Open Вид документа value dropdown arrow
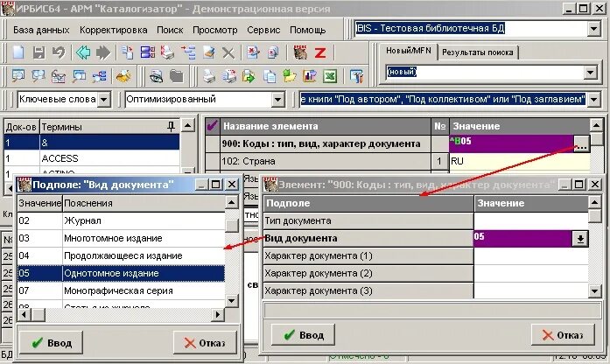 [579, 239]
